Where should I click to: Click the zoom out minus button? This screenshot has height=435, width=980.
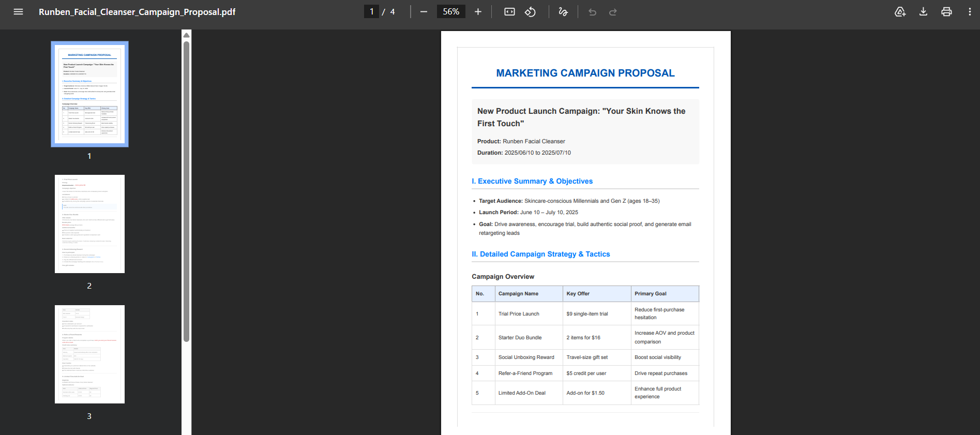[x=424, y=12]
